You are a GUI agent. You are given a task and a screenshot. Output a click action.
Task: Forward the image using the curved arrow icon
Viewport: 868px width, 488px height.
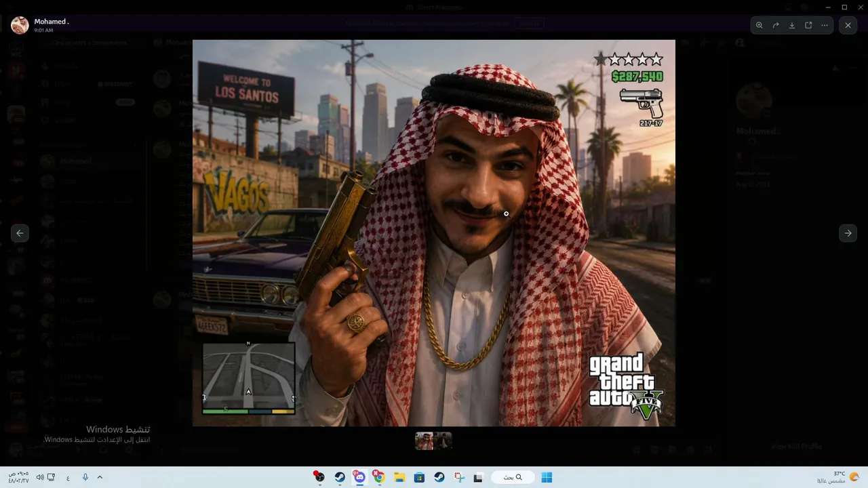(776, 26)
